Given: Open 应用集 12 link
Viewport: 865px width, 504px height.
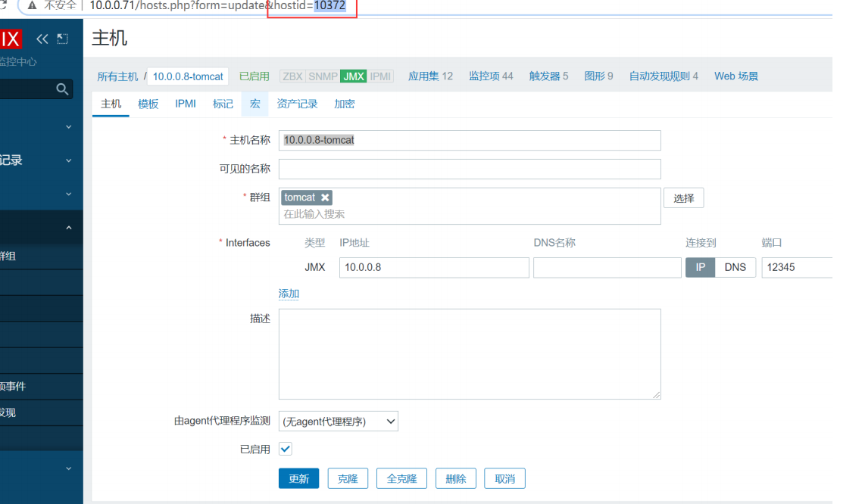Looking at the screenshot, I should tap(430, 76).
